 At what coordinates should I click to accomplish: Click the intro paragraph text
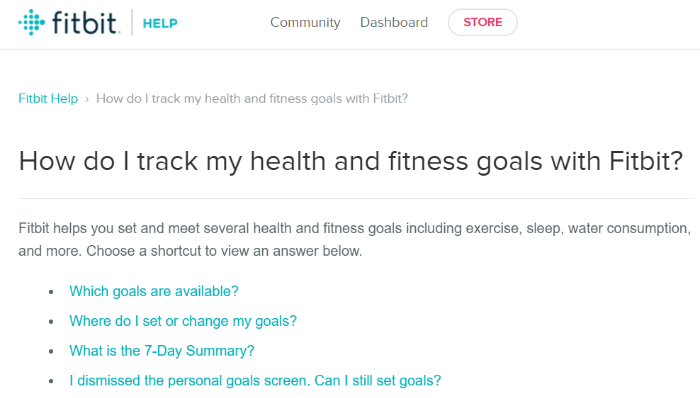point(354,240)
